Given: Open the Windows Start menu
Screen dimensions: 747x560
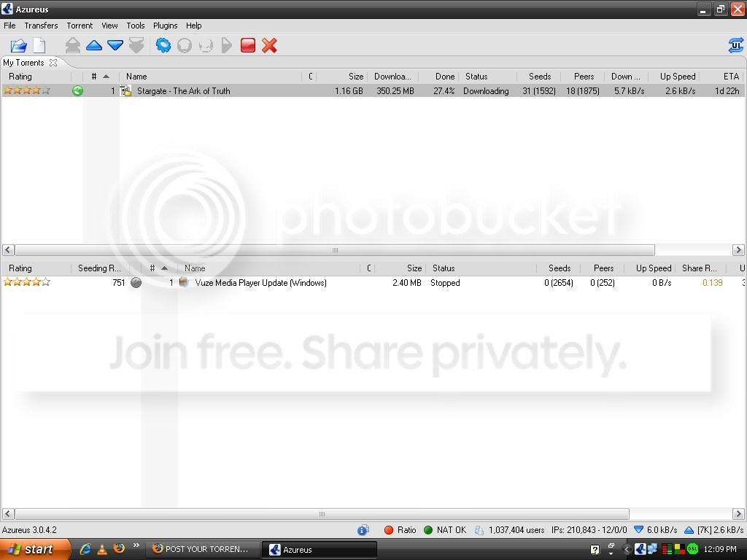Looking at the screenshot, I should [34, 549].
